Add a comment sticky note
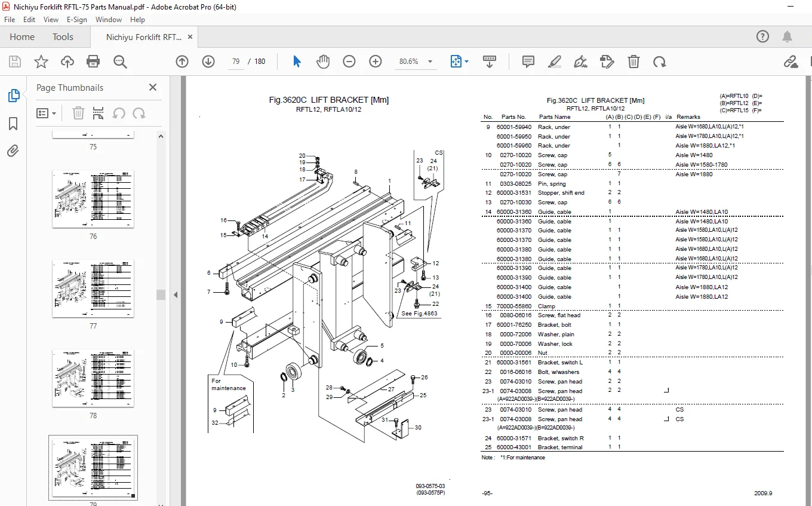The height and width of the screenshot is (506, 812). click(528, 62)
